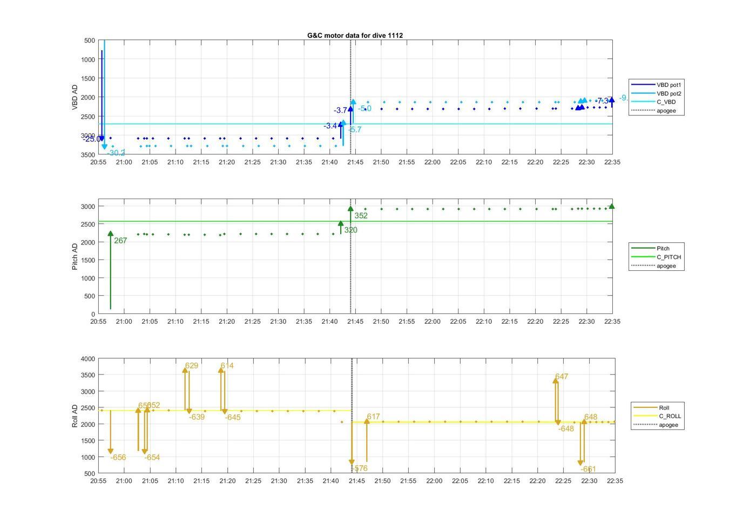Click the '647' annotation in Roll plot
Image resolution: width=756 pixels, height=532 pixels.
coord(562,377)
